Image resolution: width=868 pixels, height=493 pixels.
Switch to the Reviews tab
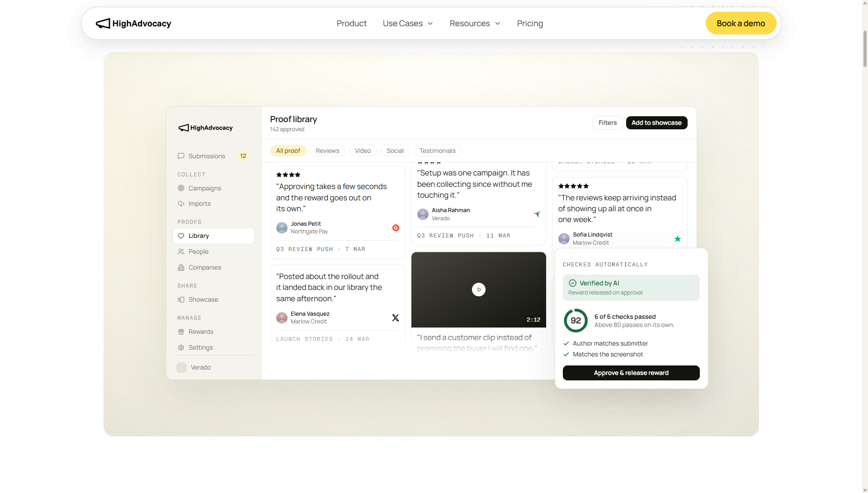click(327, 151)
